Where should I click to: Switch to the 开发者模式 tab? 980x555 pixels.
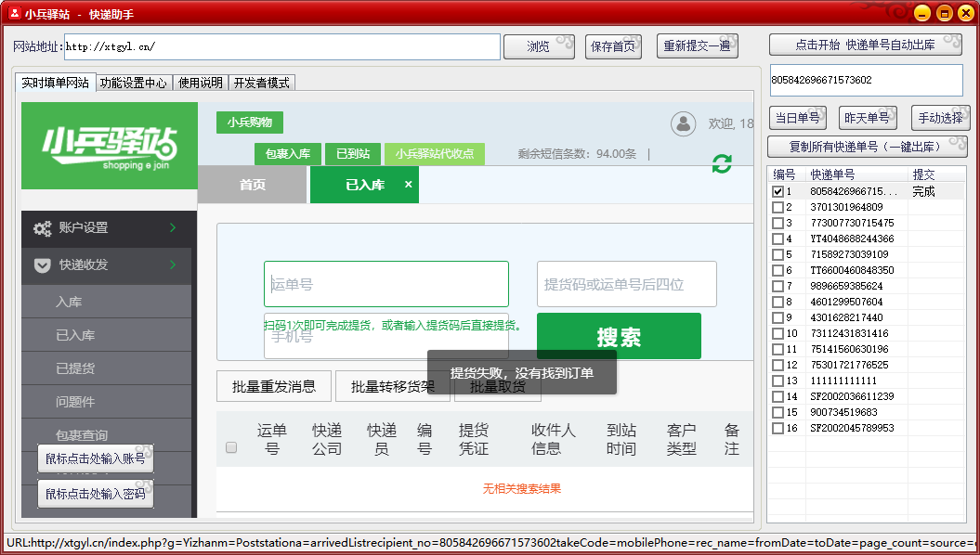pos(261,83)
